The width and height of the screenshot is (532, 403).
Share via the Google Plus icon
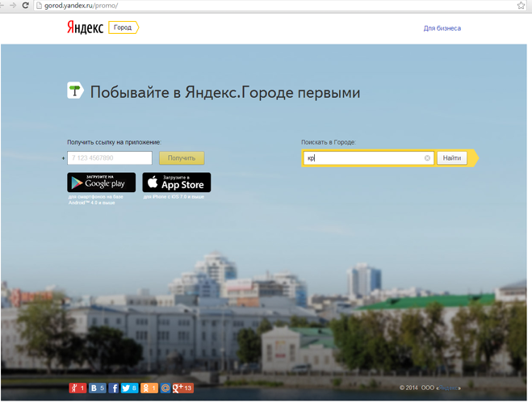[178, 388]
